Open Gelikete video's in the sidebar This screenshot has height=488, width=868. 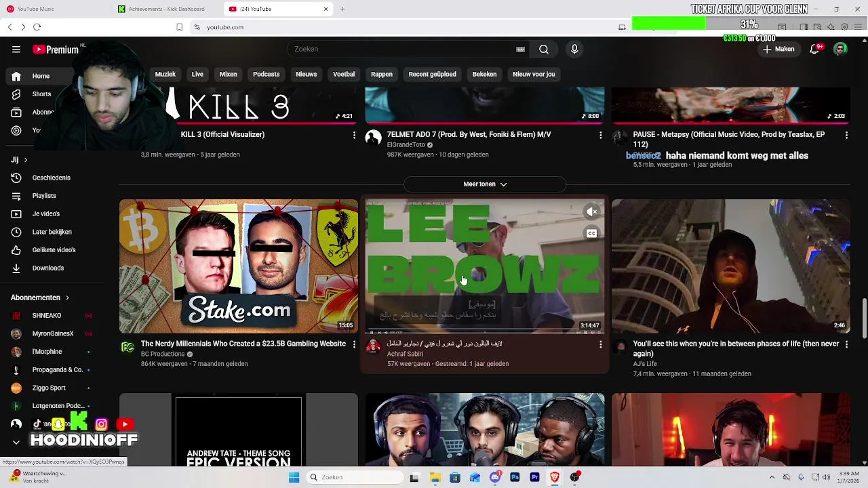point(54,250)
